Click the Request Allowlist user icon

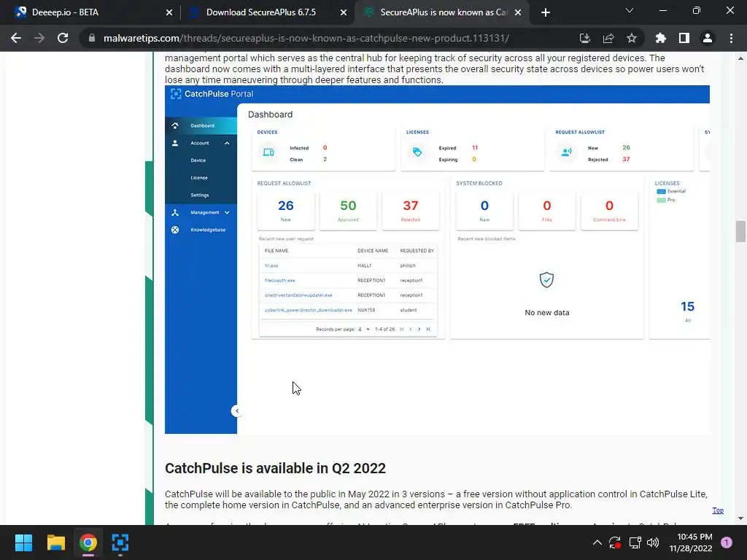pyautogui.click(x=566, y=152)
